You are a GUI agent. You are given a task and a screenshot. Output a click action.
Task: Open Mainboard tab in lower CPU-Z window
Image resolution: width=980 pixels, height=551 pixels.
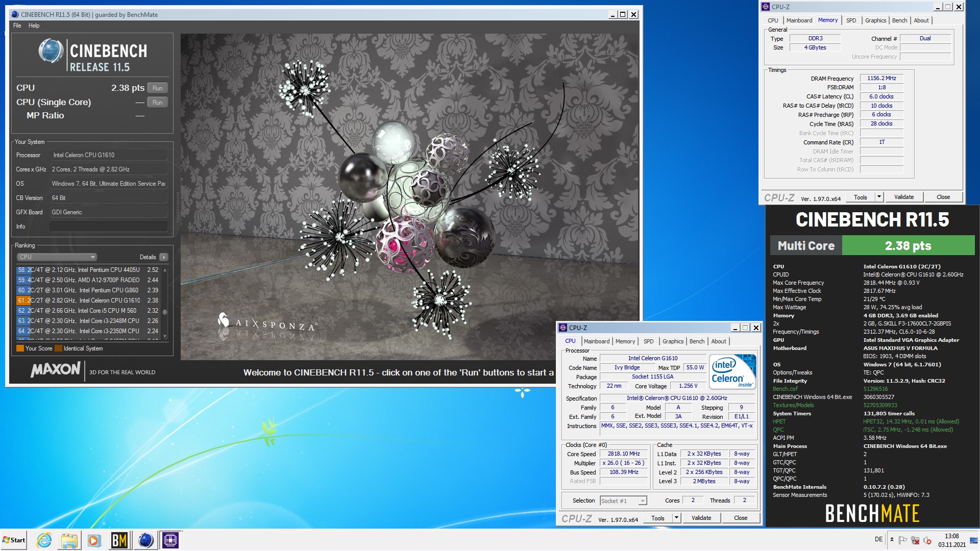[x=597, y=341]
